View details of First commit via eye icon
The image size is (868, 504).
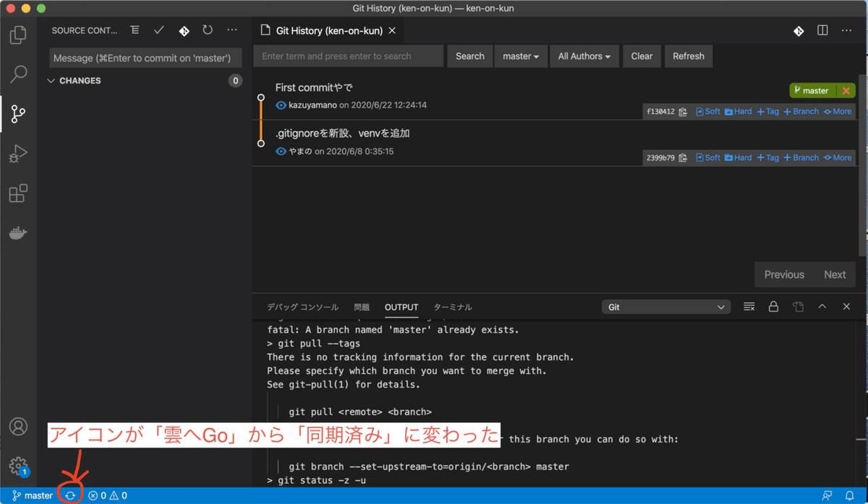[281, 105]
